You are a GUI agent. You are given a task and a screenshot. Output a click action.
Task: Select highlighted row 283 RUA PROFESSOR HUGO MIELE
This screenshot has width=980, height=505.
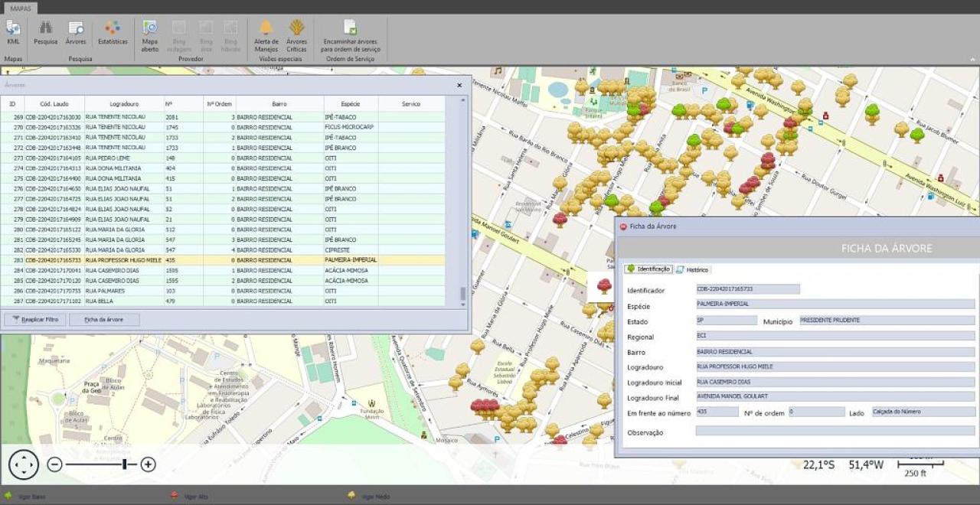tap(223, 260)
